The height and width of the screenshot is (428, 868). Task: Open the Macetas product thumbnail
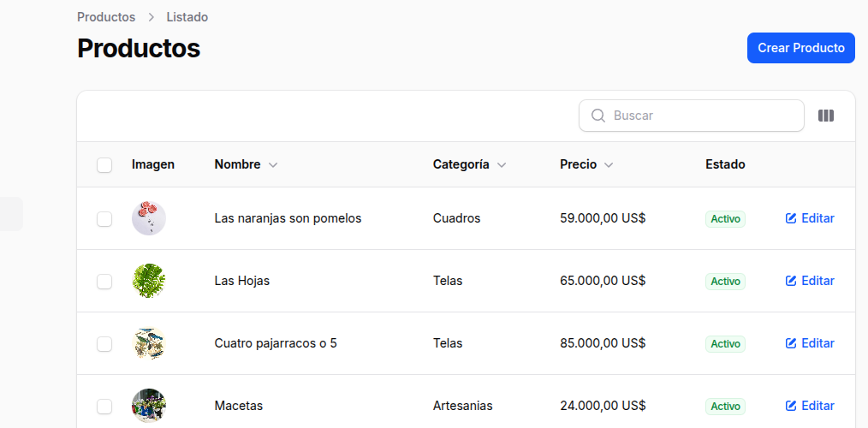[x=149, y=406]
